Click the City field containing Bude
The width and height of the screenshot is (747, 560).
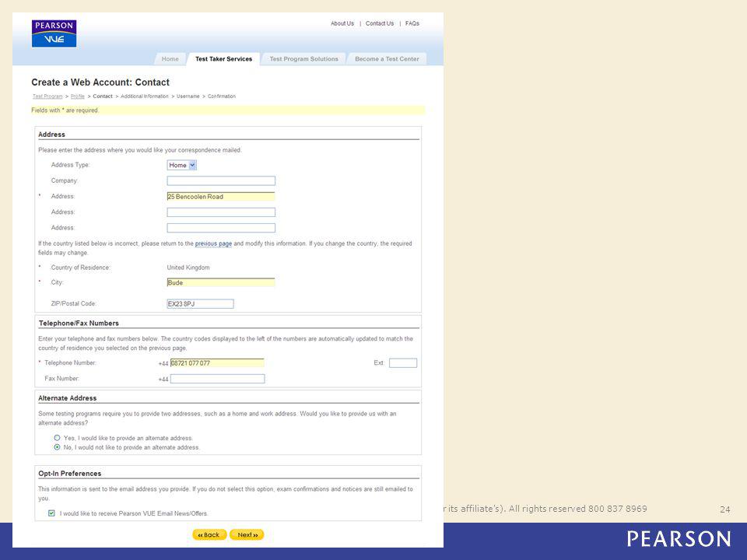221,282
